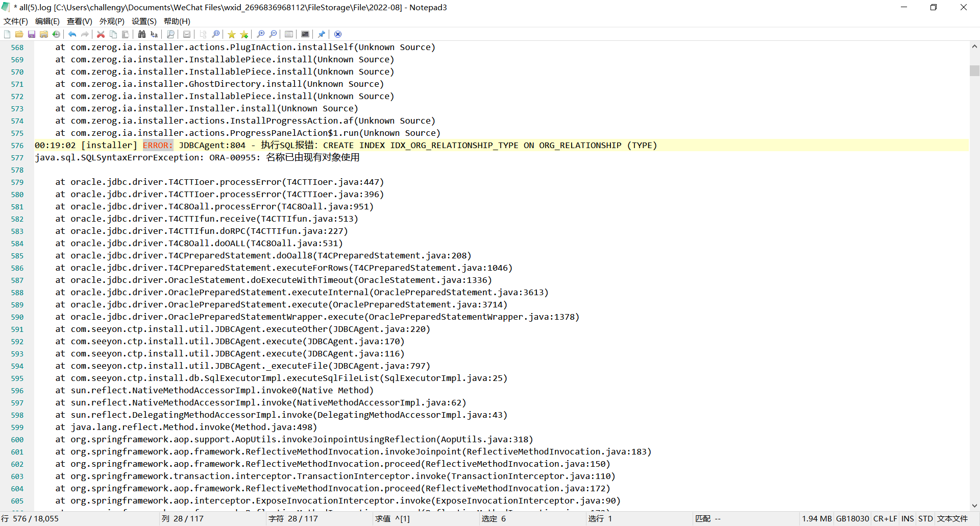Zoom out using the magnifier minus icon

[273, 34]
